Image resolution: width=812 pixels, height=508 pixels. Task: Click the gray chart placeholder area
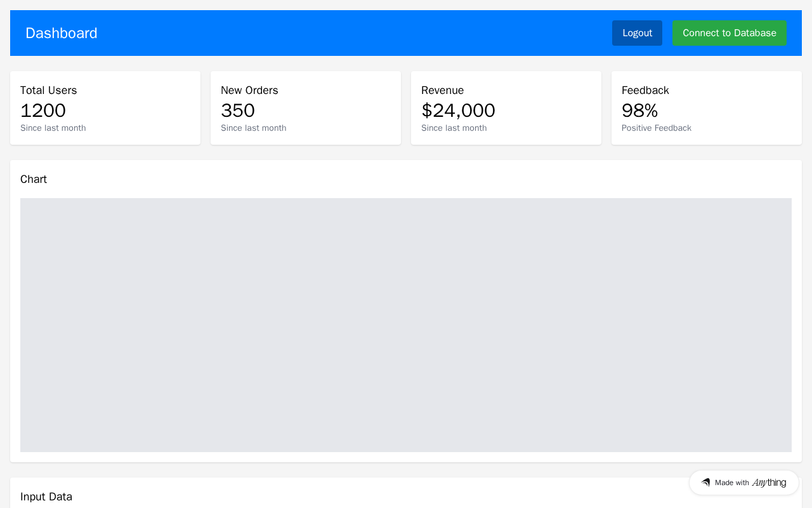click(x=406, y=325)
